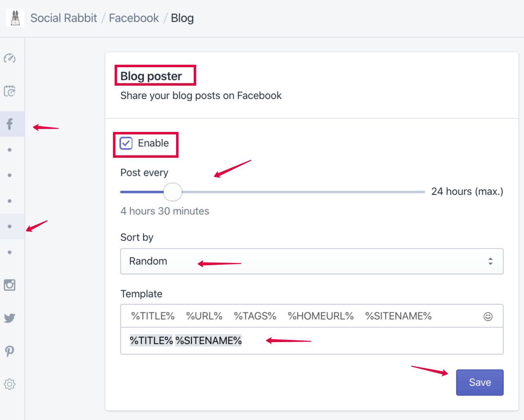Toggle the Enable checkbox
Viewport: 524px width, 420px height.
point(126,143)
